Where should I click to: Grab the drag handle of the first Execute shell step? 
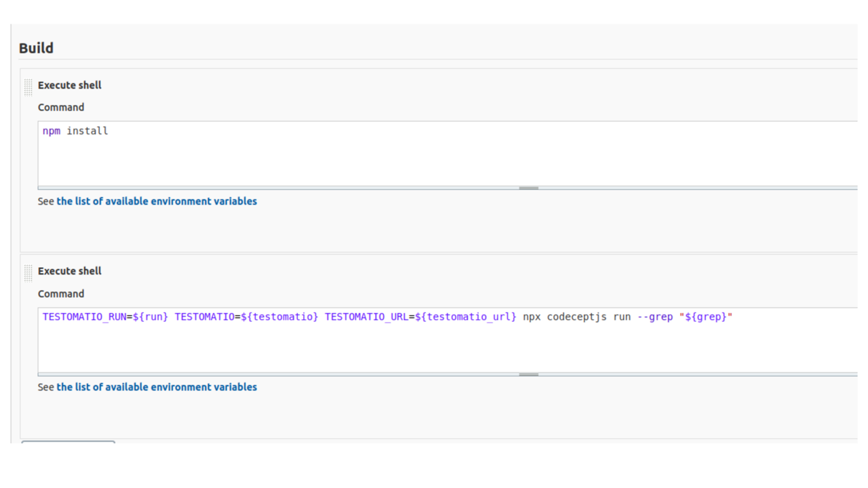[x=28, y=87]
